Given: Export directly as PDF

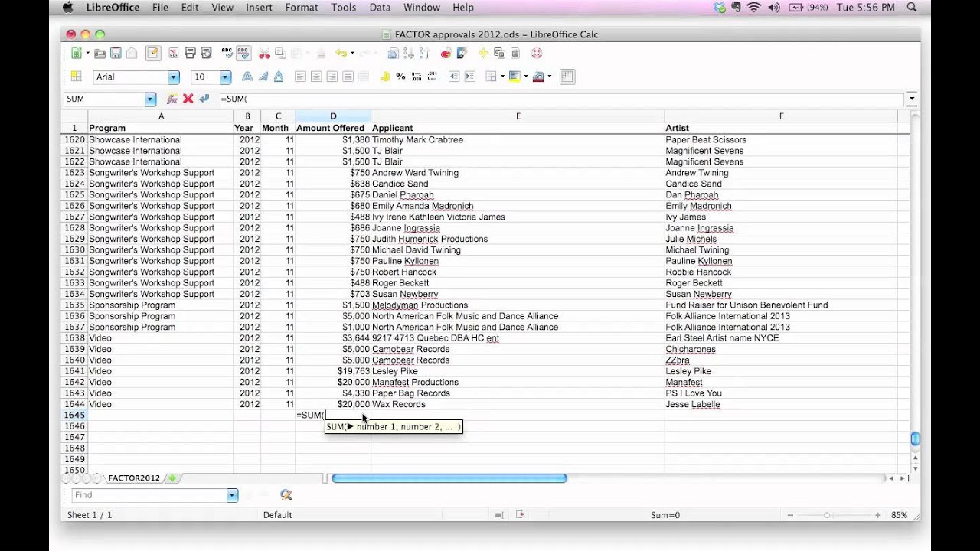Looking at the screenshot, I should point(174,54).
